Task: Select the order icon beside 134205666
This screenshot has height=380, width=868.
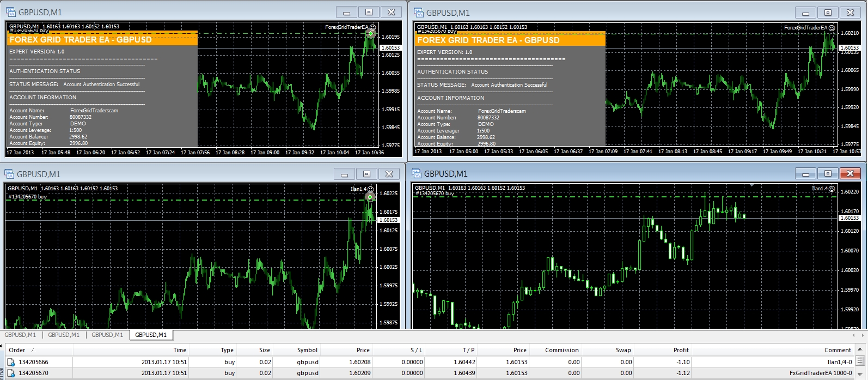Action: point(11,362)
